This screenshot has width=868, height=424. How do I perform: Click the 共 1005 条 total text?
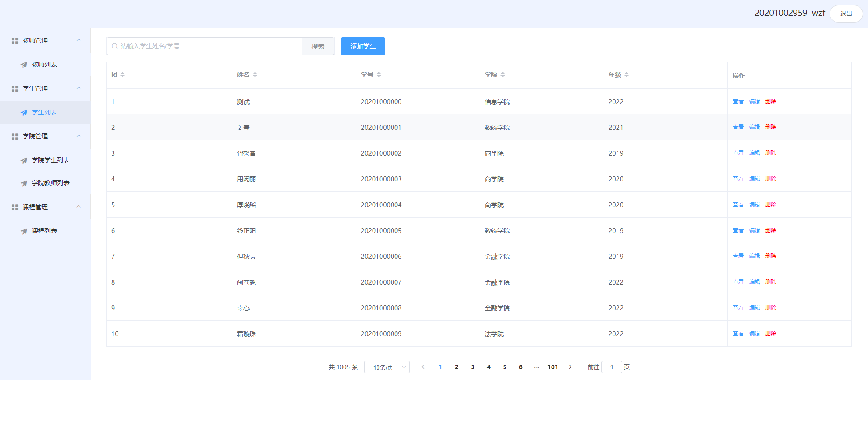(x=343, y=367)
